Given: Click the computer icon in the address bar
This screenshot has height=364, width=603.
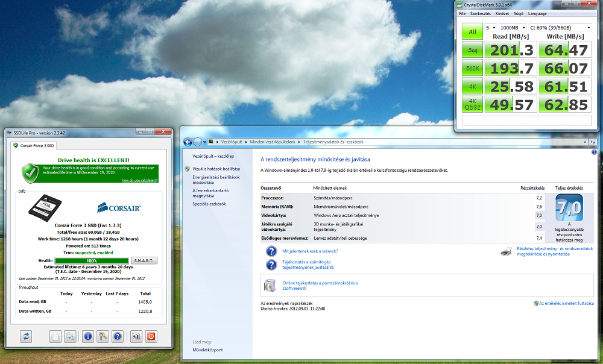Looking at the screenshot, I should (210, 142).
